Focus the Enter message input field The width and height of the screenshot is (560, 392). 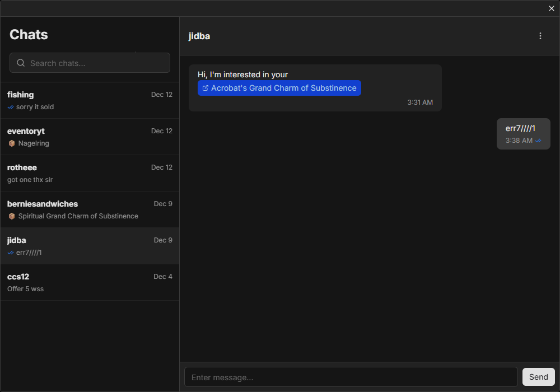click(x=351, y=377)
